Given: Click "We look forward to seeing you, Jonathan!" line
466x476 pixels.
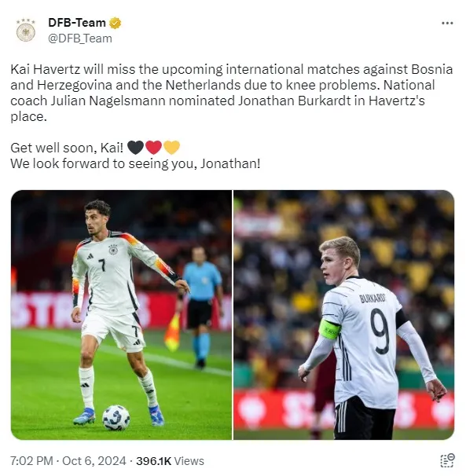Looking at the screenshot, I should coord(135,163).
